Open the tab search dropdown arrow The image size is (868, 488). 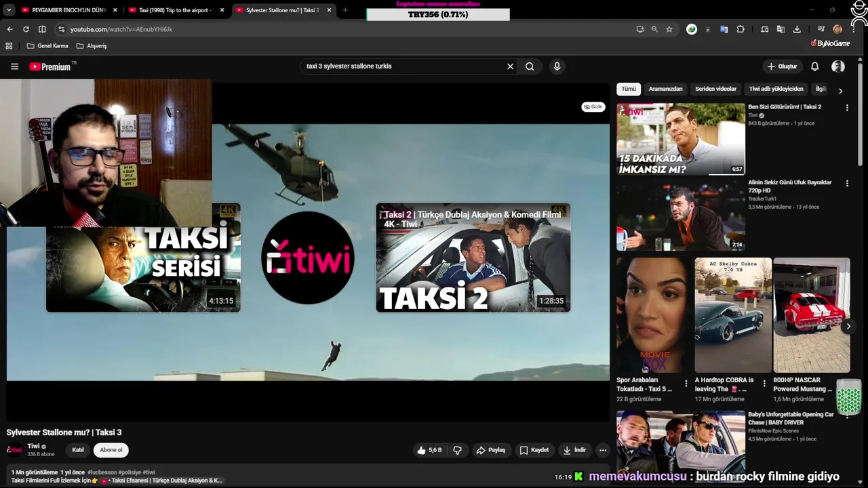point(9,10)
